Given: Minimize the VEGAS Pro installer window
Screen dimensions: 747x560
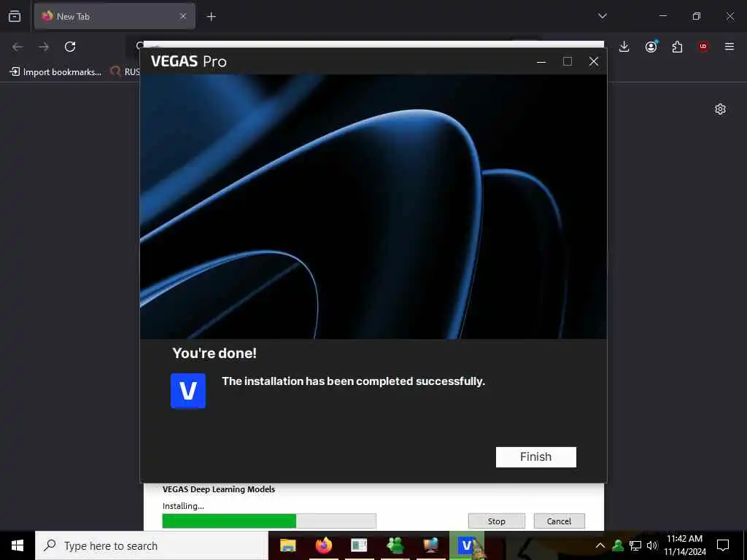Looking at the screenshot, I should pyautogui.click(x=541, y=61).
